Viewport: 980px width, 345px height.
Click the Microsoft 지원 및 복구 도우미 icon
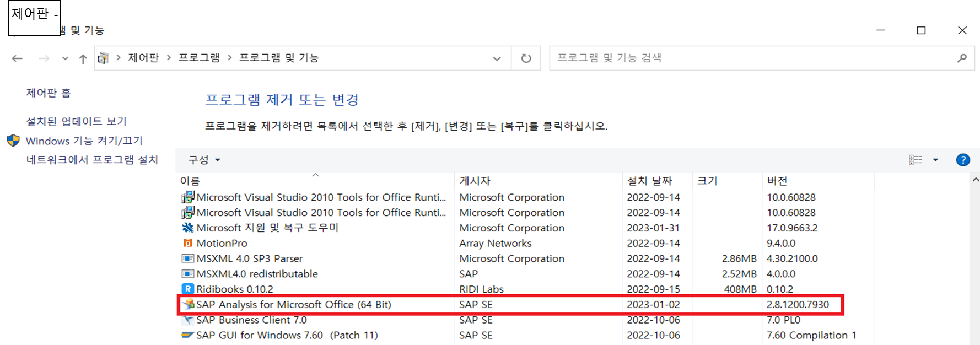[x=188, y=228]
